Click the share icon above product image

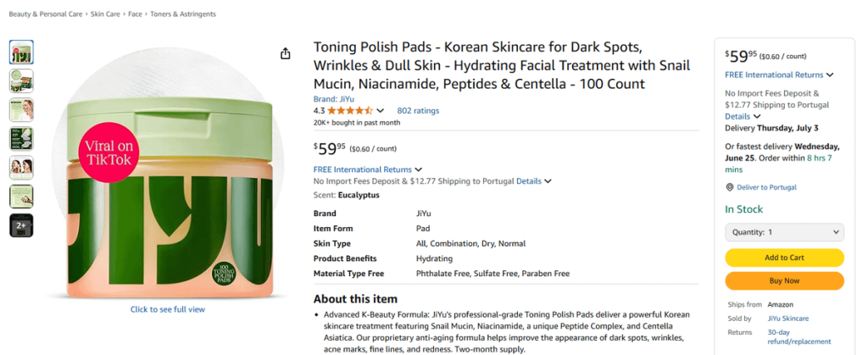coord(286,53)
